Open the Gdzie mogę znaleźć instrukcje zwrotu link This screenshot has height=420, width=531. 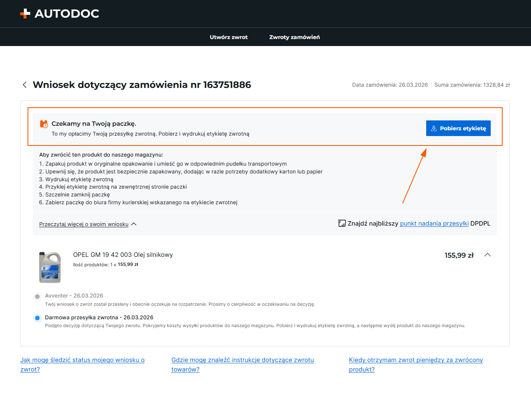pyautogui.click(x=242, y=365)
